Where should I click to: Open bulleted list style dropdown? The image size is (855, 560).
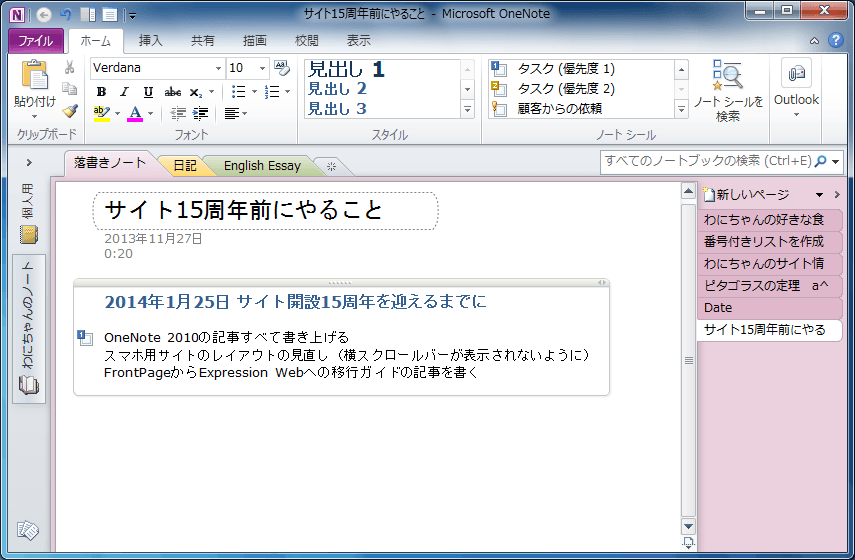(254, 92)
